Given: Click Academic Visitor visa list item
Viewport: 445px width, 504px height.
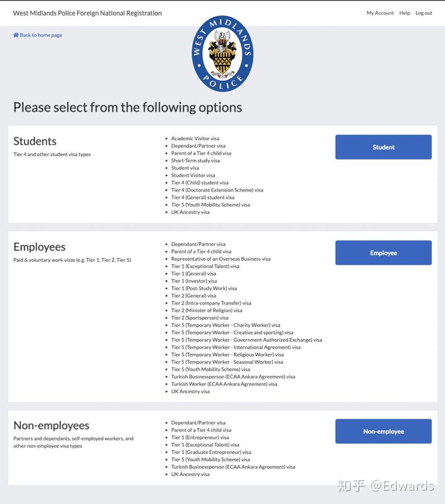Looking at the screenshot, I should click(x=195, y=139).
